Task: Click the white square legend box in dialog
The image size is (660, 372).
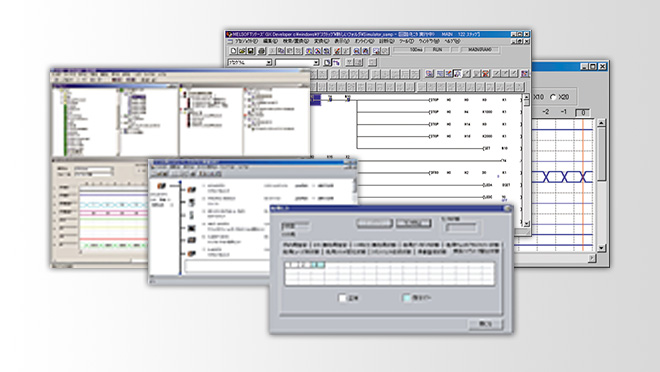Action: click(x=342, y=298)
